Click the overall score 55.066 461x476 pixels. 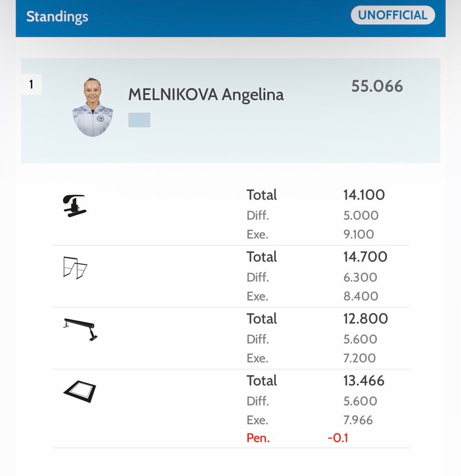point(377,86)
